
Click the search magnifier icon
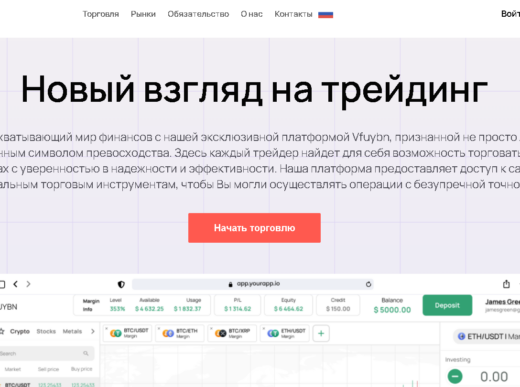86,353
